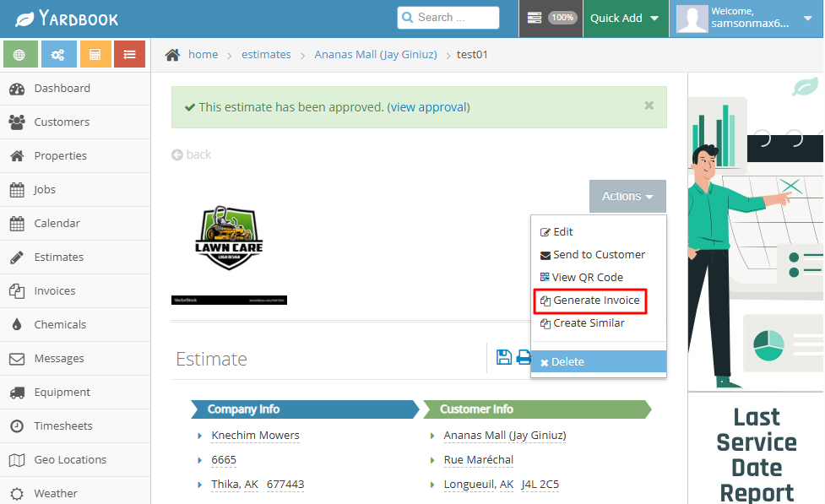Open Chemicals in the sidebar
The width and height of the screenshot is (825, 504).
[75, 324]
